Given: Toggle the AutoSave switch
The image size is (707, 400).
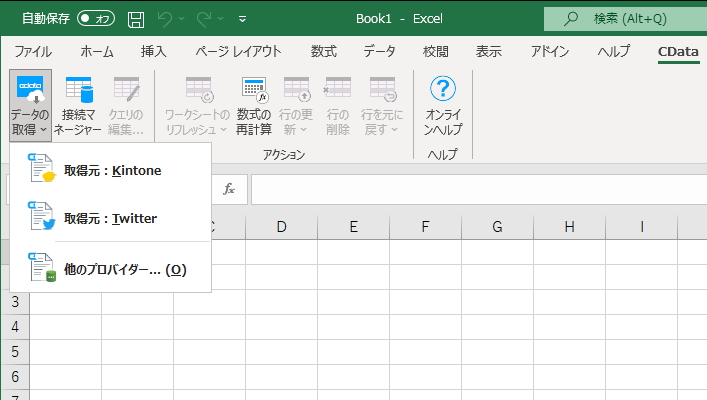Looking at the screenshot, I should click(x=96, y=19).
